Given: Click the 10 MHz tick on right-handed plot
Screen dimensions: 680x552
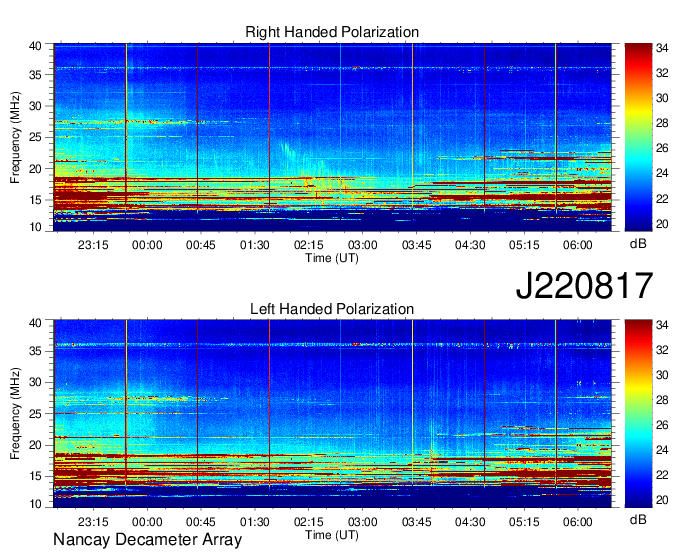Looking at the screenshot, I should [x=35, y=227].
